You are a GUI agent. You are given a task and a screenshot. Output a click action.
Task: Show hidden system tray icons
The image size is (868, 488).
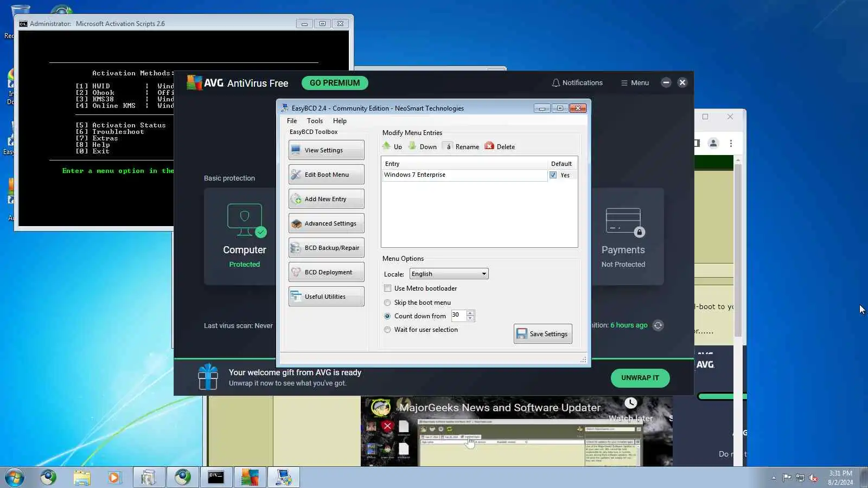(774, 478)
